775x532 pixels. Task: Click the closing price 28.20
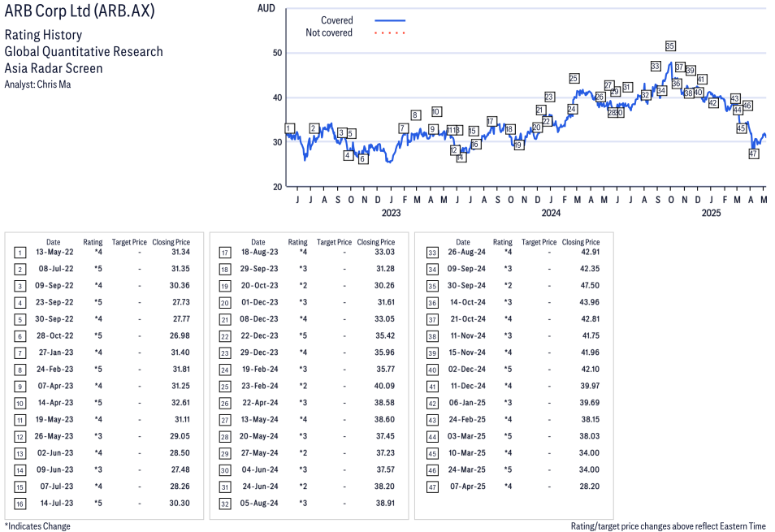tap(590, 487)
